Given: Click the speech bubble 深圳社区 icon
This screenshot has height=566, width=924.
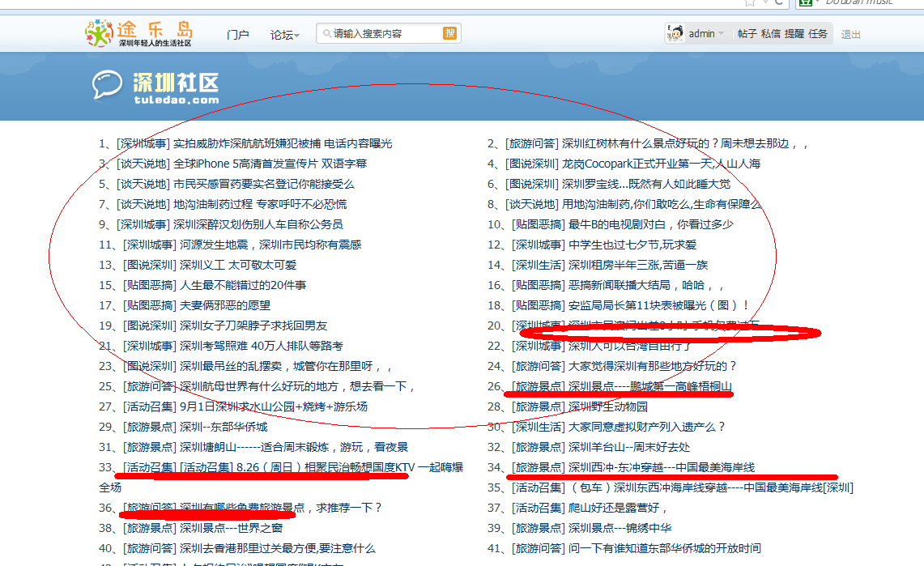Looking at the screenshot, I should [107, 85].
